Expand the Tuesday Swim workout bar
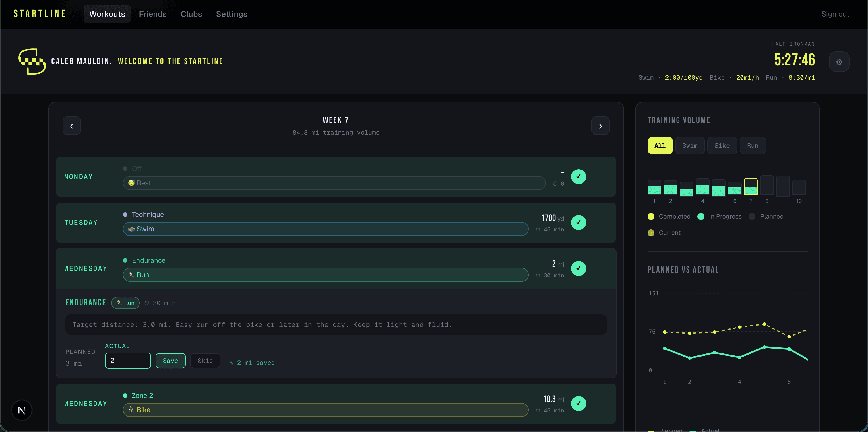 point(325,229)
